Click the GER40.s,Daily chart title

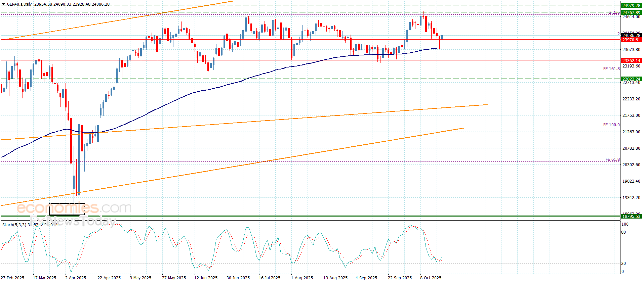pyautogui.click(x=19, y=4)
